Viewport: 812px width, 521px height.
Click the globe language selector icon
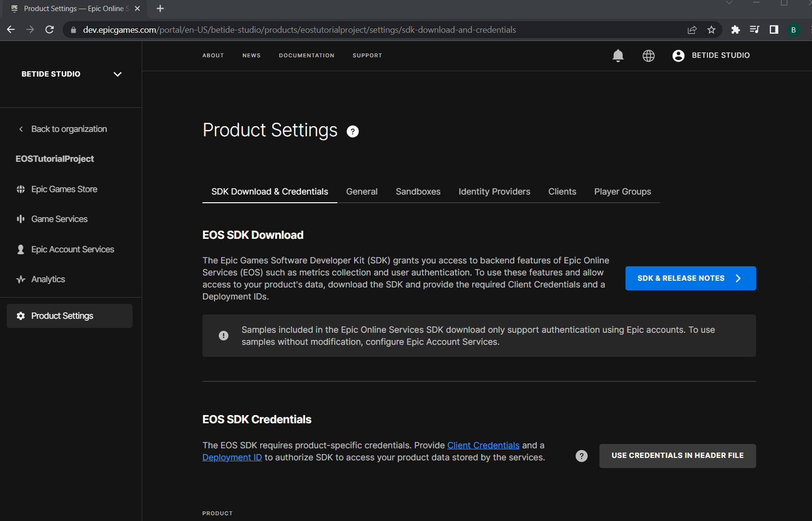click(648, 56)
